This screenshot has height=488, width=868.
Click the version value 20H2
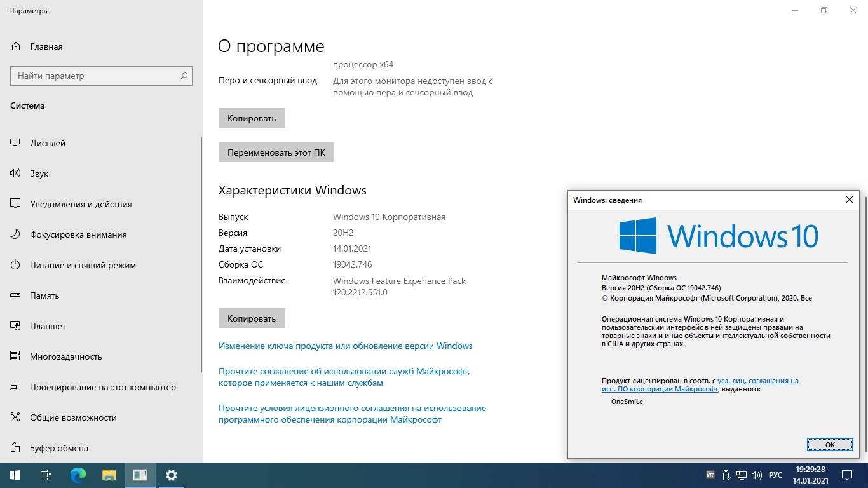(x=343, y=233)
